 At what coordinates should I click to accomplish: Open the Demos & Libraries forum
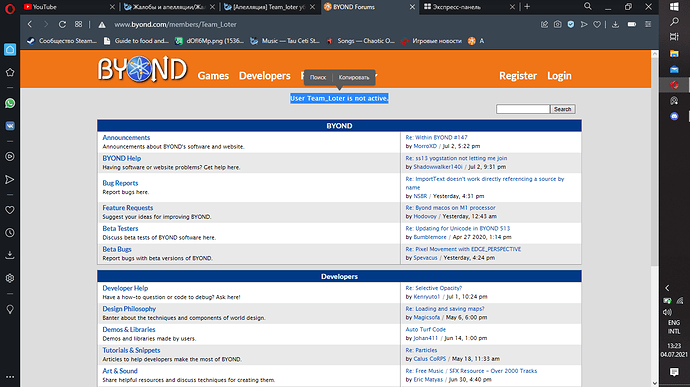tap(129, 330)
